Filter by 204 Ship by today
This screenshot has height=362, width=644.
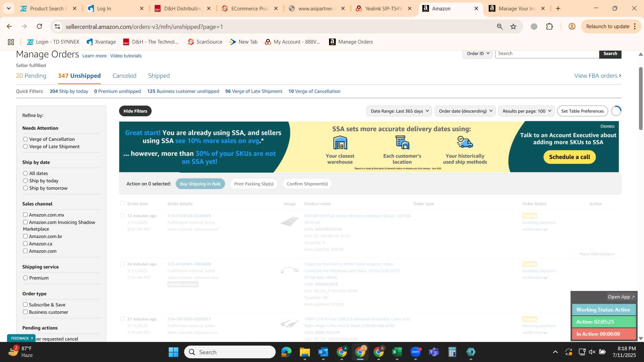(x=69, y=91)
